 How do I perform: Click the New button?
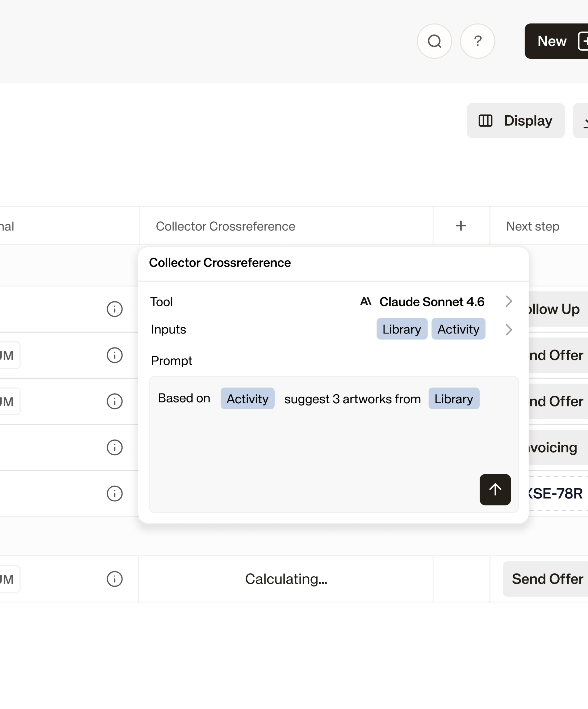coord(556,41)
